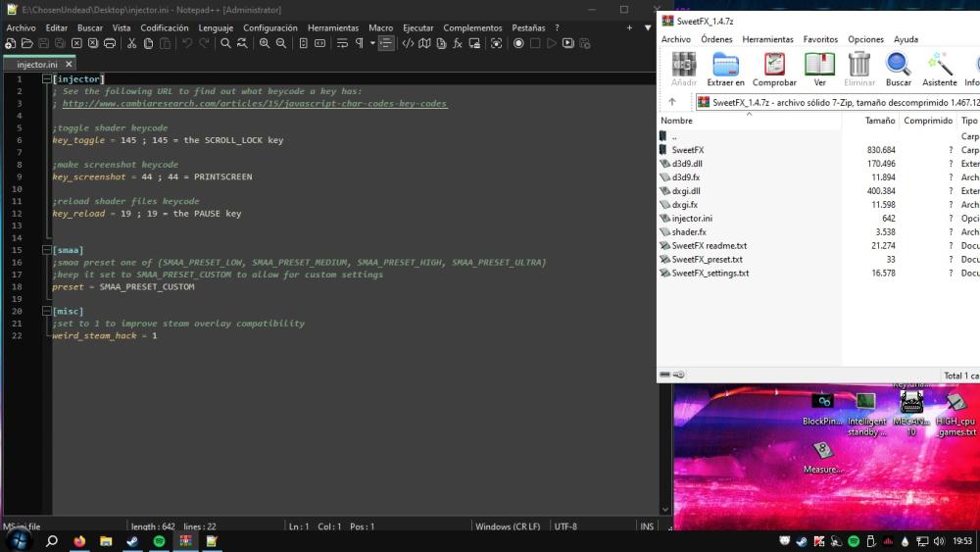Image resolution: width=980 pixels, height=552 pixels.
Task: Click the Print icon in Notepad++ toolbar
Action: 110,44
